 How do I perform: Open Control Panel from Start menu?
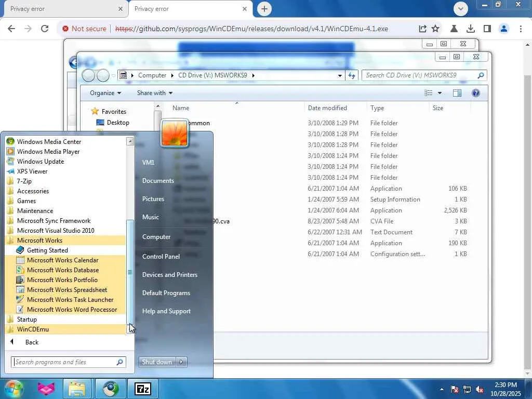tap(161, 256)
